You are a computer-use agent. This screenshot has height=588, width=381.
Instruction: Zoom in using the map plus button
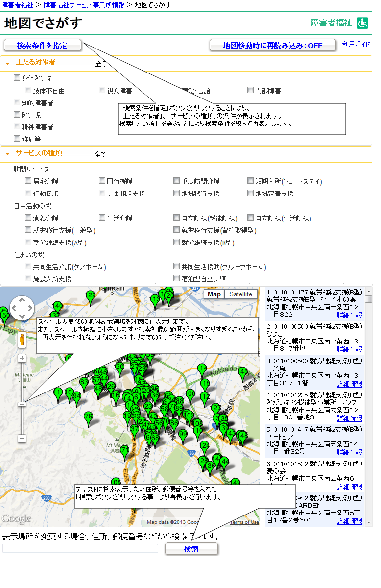point(22,358)
